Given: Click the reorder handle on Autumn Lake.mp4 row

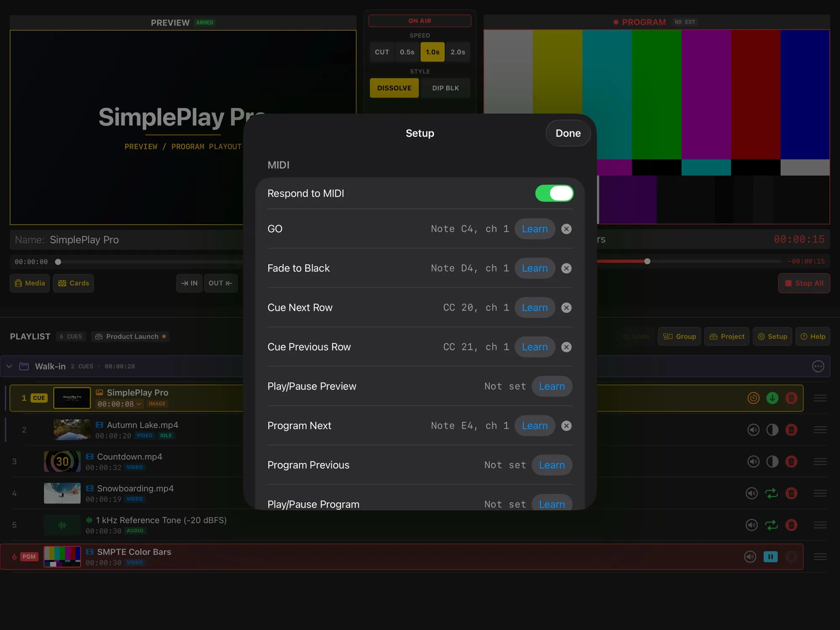Looking at the screenshot, I should pyautogui.click(x=820, y=430).
